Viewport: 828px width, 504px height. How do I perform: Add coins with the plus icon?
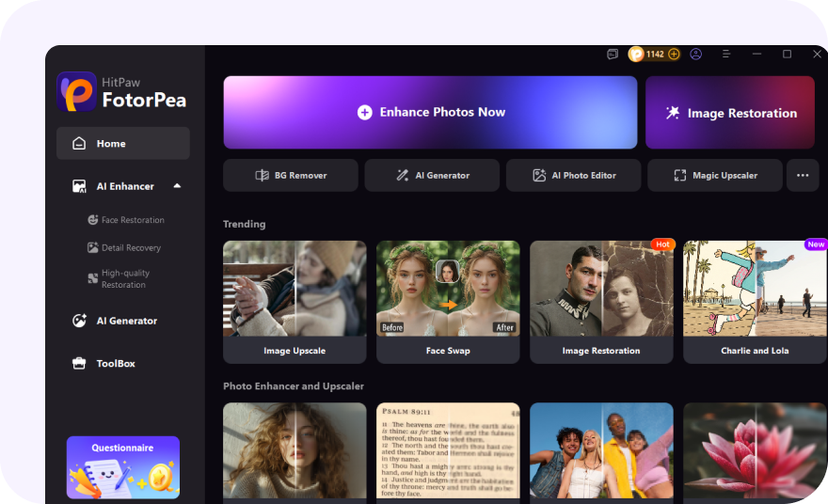pyautogui.click(x=674, y=54)
